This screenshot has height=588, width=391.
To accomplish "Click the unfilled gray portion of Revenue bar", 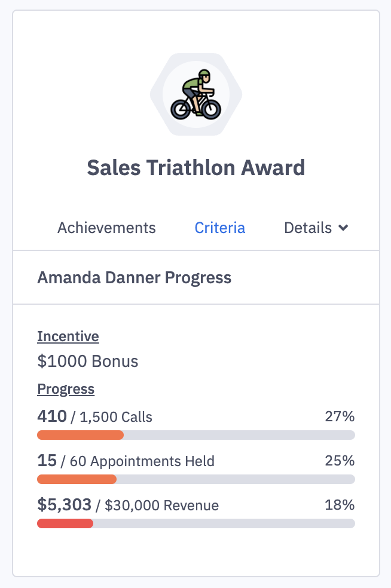I will [x=224, y=523].
